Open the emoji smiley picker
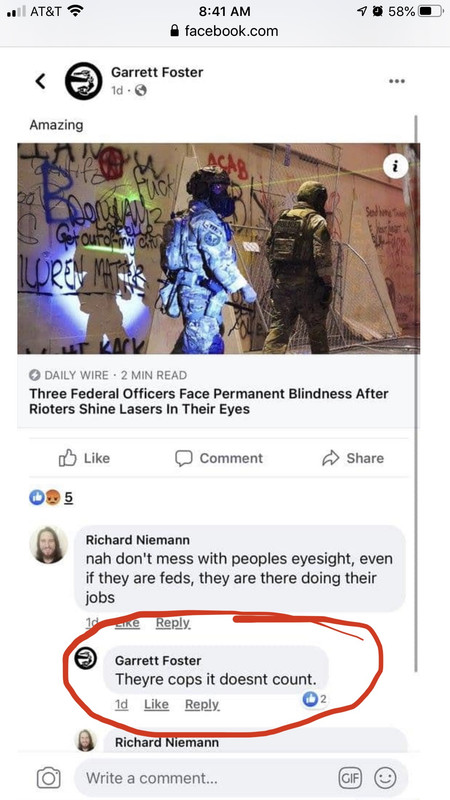This screenshot has width=450, height=800. coord(385,778)
